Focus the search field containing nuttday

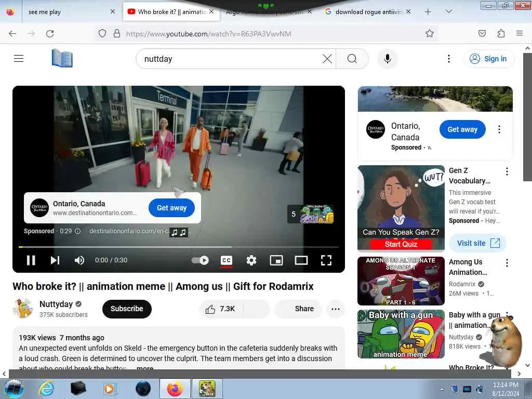tap(231, 59)
